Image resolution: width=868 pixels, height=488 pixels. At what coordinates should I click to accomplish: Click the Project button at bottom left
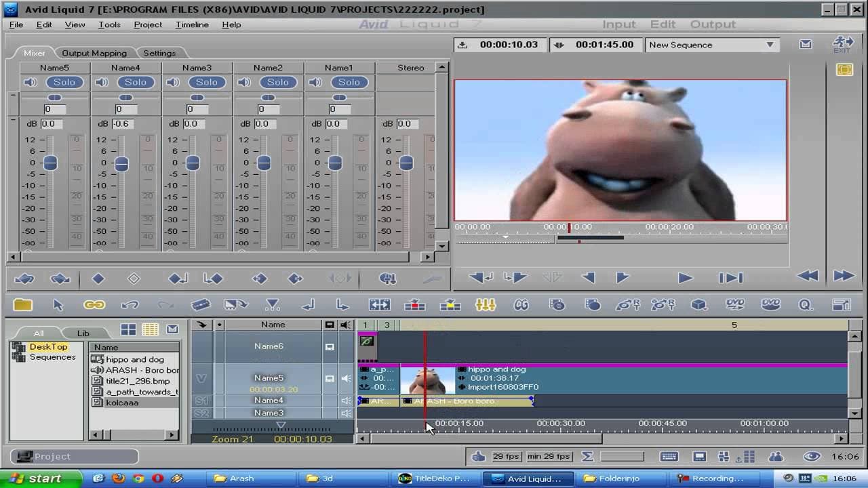click(x=75, y=456)
